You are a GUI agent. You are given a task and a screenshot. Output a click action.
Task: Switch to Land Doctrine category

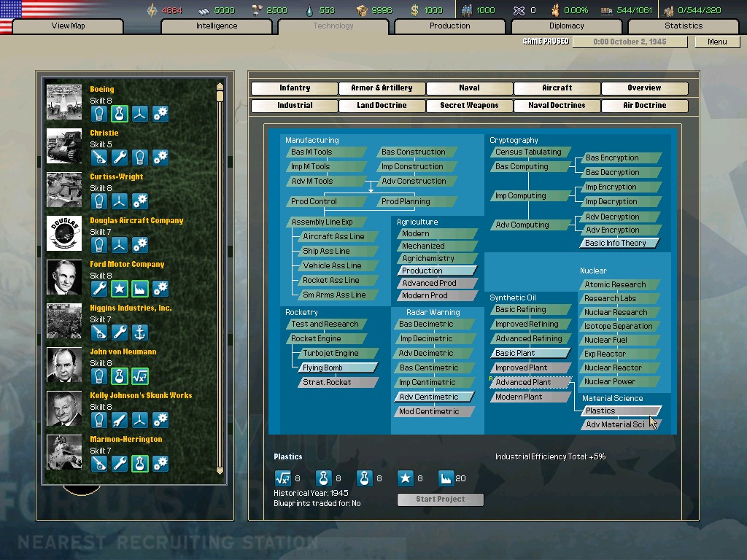point(382,105)
